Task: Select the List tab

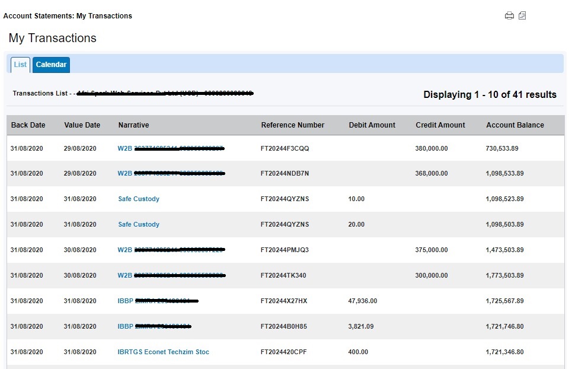Action: tap(20, 65)
